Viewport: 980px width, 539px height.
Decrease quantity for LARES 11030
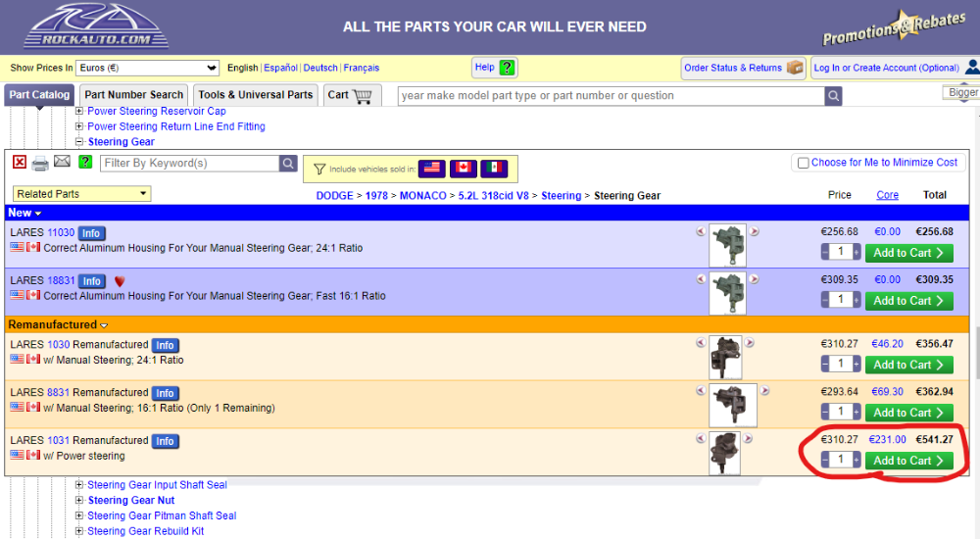tap(825, 252)
